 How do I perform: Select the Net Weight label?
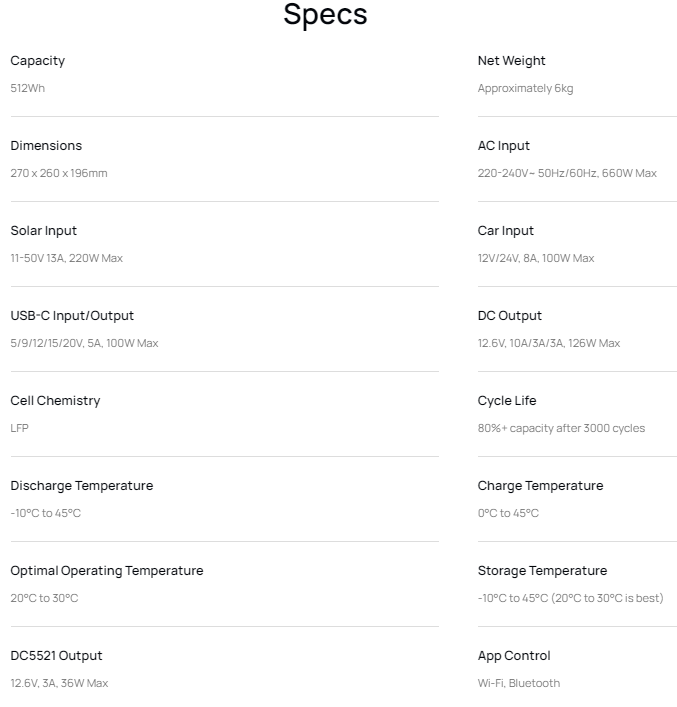[511, 61]
